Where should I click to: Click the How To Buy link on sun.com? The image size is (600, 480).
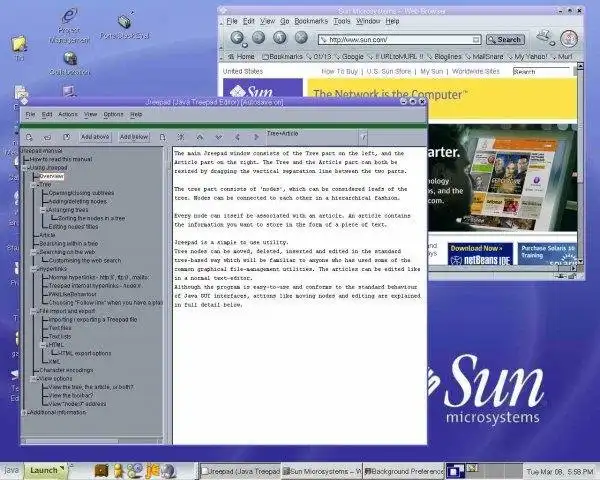[339, 71]
